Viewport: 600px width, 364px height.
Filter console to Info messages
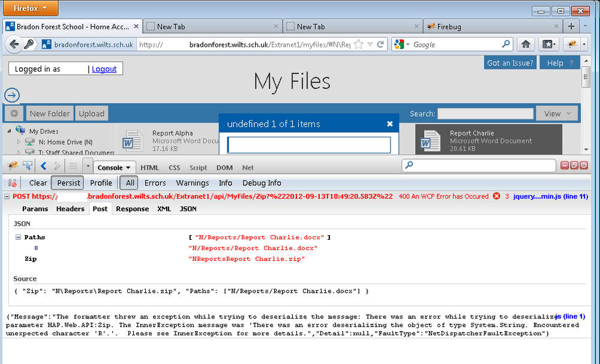(x=226, y=183)
